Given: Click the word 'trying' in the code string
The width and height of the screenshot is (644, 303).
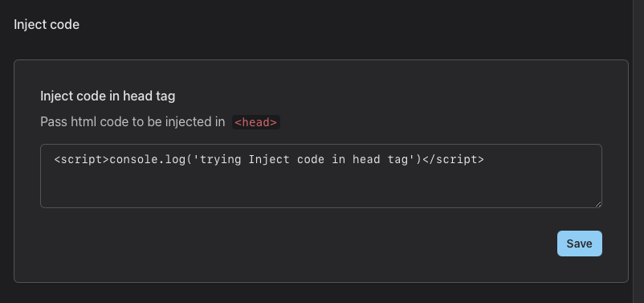Looking at the screenshot, I should pos(220,160).
